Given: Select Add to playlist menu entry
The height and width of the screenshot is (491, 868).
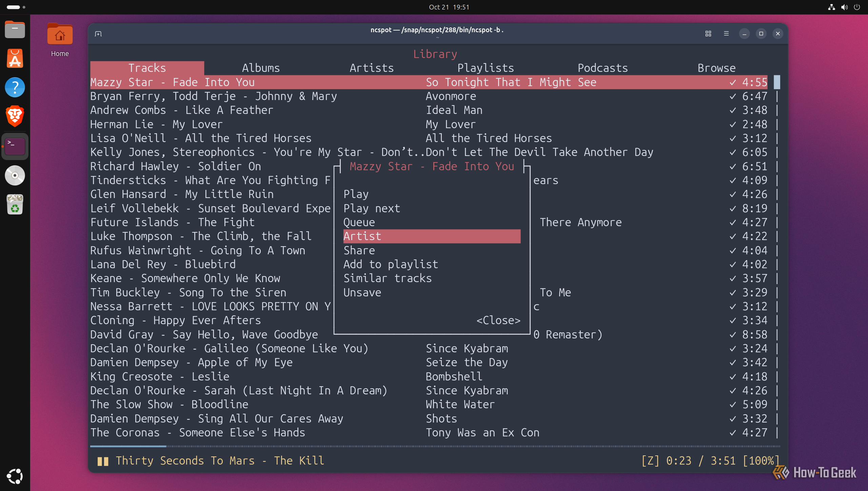Looking at the screenshot, I should [391, 264].
